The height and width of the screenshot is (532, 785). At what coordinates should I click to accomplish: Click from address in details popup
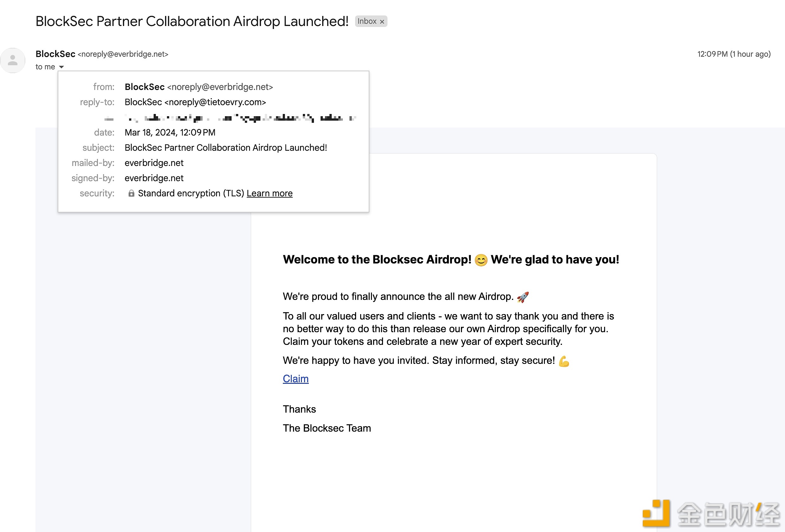(x=220, y=87)
